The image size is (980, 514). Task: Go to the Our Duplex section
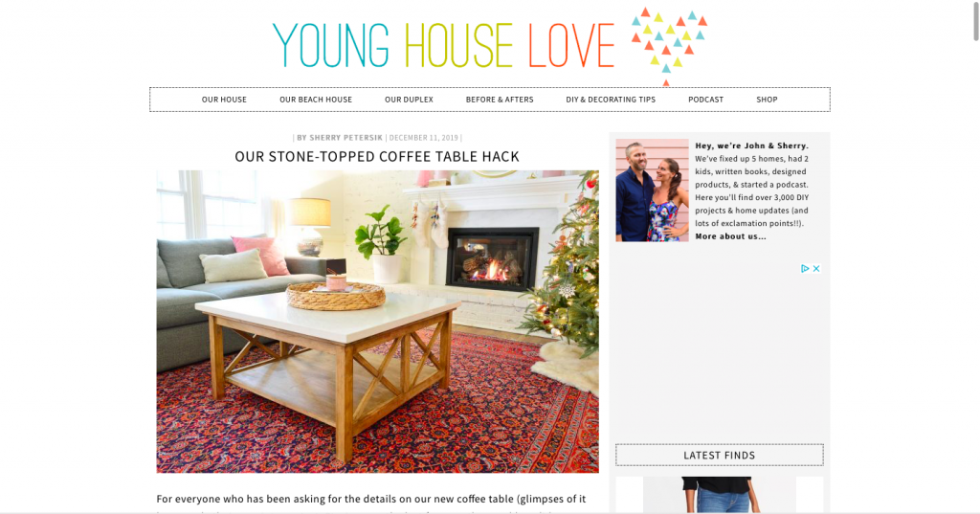point(409,100)
